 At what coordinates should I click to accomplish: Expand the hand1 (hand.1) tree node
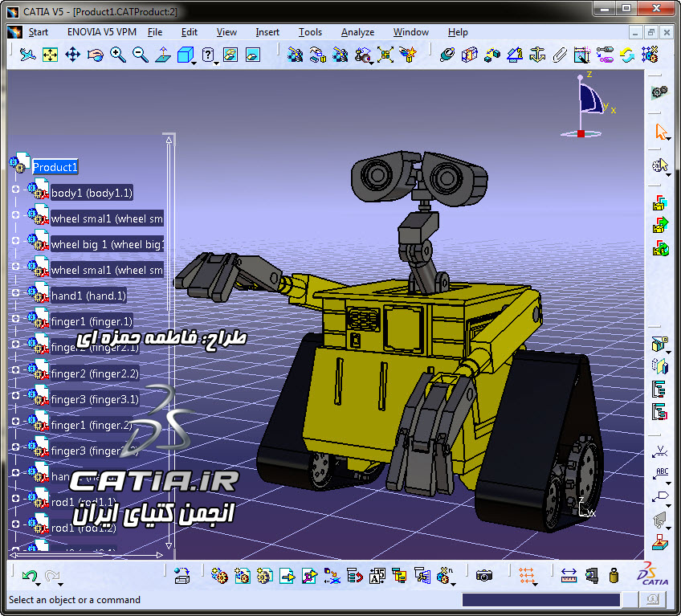pos(15,292)
